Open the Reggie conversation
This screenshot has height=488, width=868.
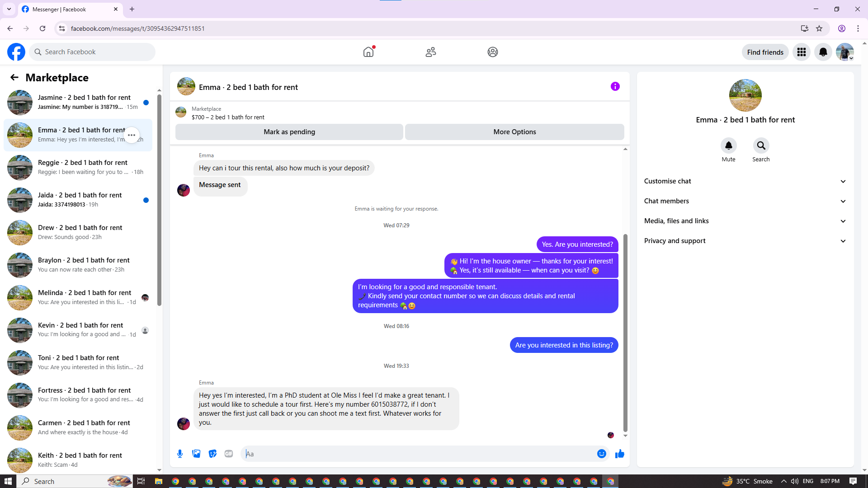(78, 168)
